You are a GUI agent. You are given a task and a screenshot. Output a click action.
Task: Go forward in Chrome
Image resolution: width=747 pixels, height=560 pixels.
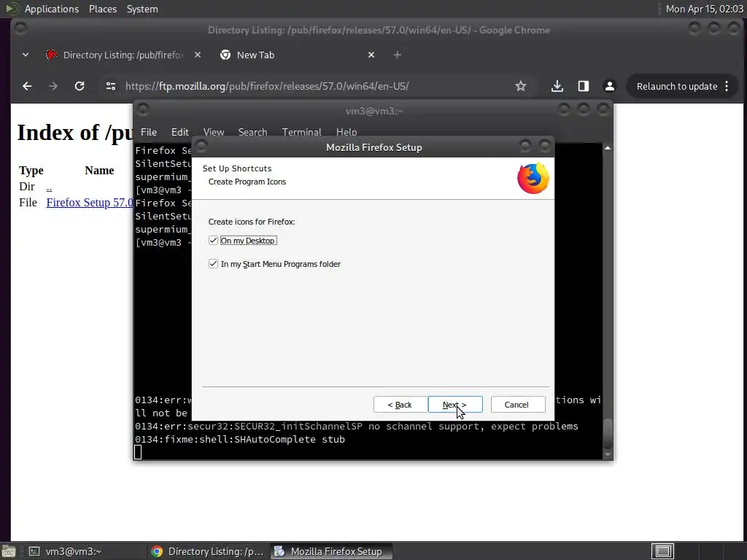[53, 86]
